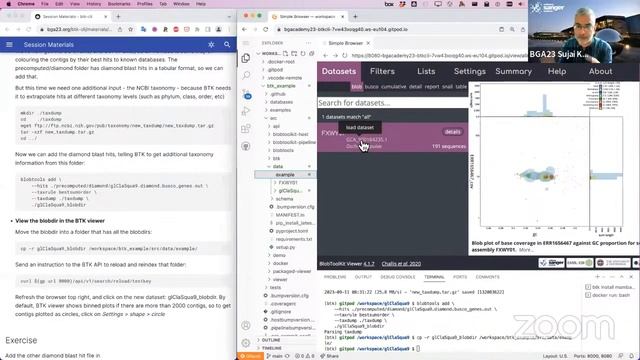640x360 pixels.
Task: Open the Manage gear icon in the activity bar
Action: pos(246,343)
